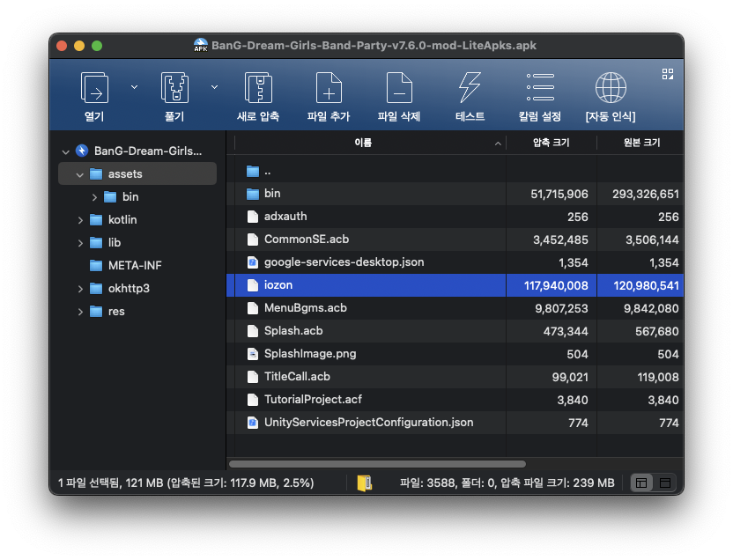
Task: Click the yellow zip archive status icon
Action: (x=365, y=483)
